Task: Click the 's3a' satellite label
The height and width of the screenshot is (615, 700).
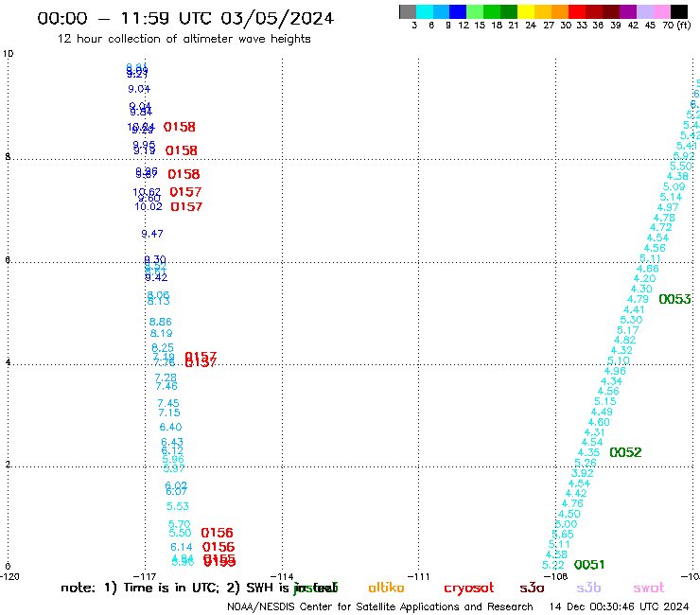Action: 532,589
